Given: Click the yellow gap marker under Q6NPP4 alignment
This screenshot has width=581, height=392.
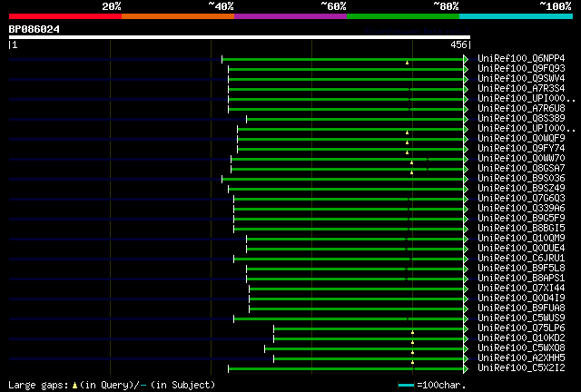Looking at the screenshot, I should point(407,63).
